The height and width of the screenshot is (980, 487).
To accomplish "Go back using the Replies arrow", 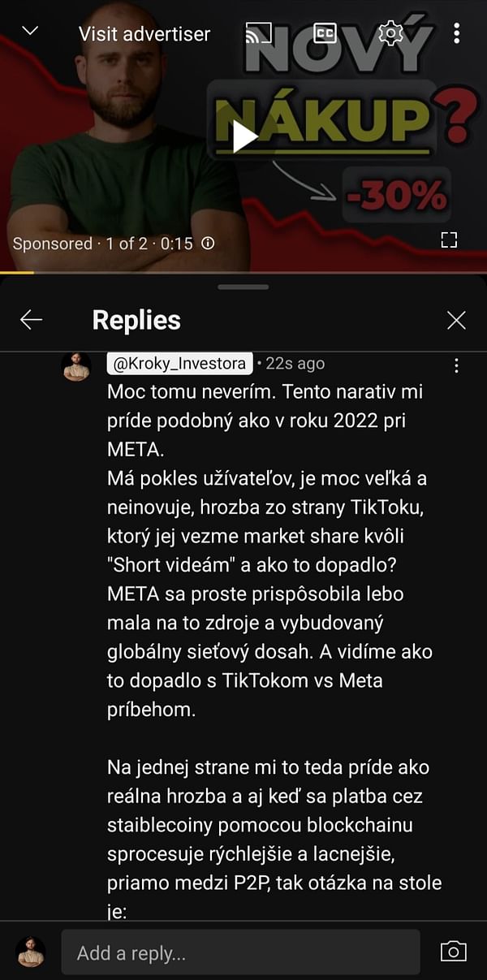I will [x=31, y=320].
